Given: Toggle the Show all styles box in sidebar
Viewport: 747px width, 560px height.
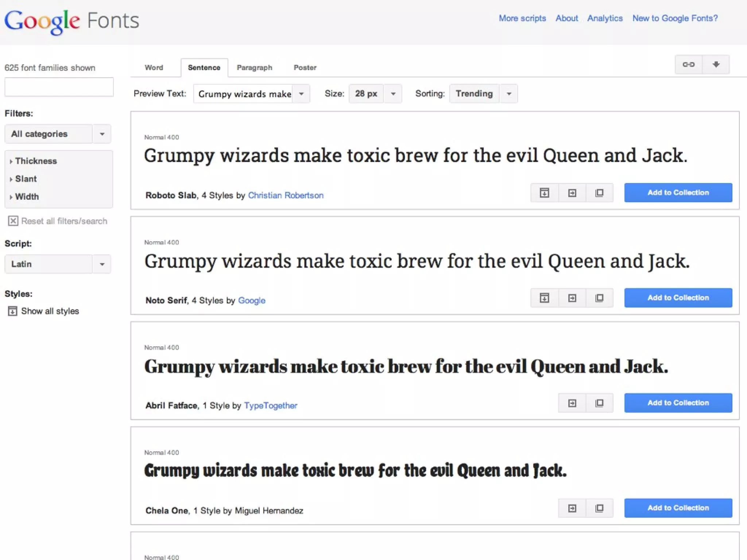Looking at the screenshot, I should pos(12,311).
